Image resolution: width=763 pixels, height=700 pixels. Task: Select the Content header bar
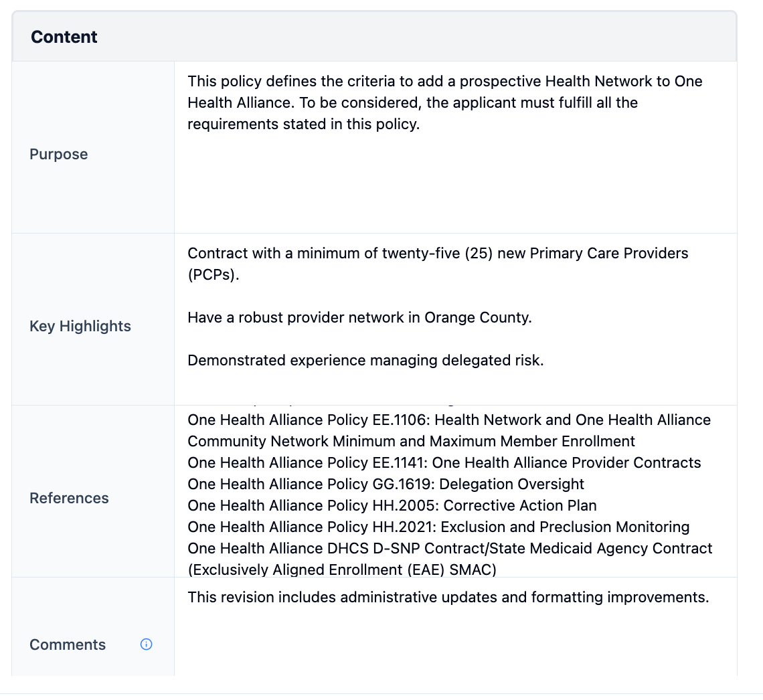pyautogui.click(x=64, y=37)
